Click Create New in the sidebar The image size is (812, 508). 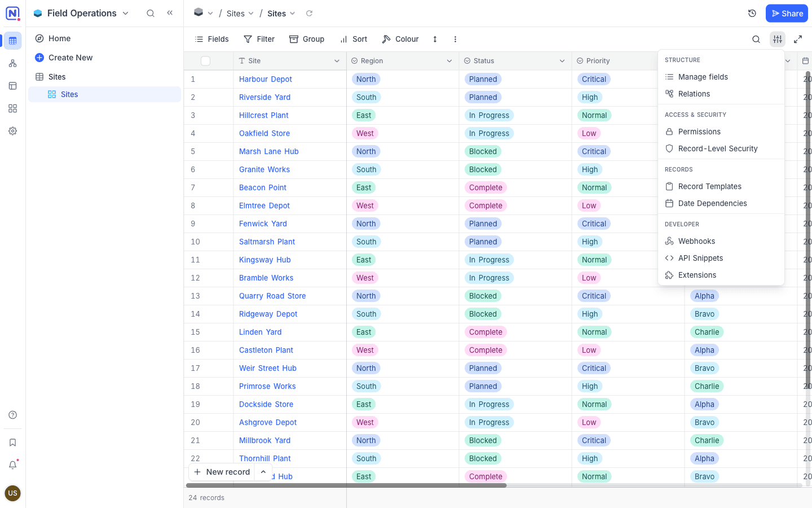pyautogui.click(x=104, y=58)
